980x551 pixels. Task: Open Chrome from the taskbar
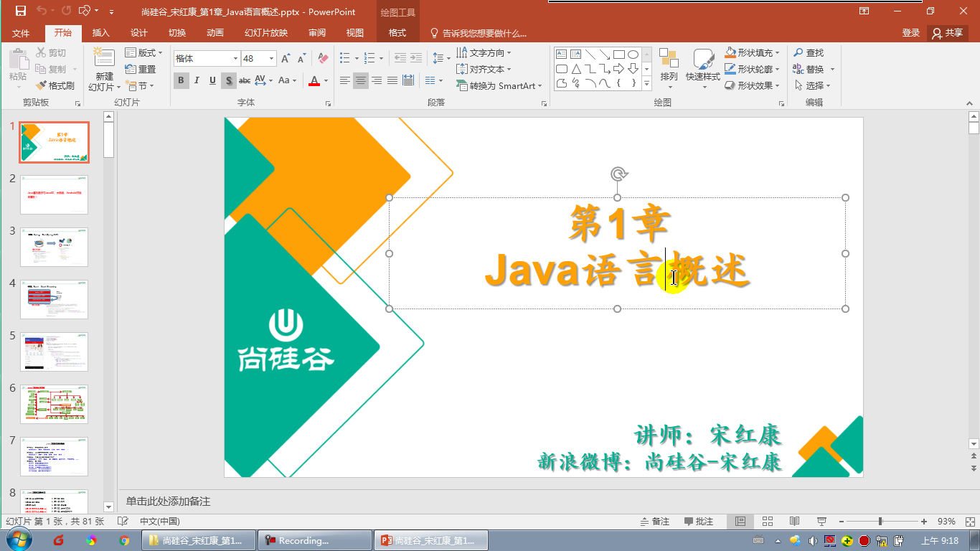(x=124, y=540)
